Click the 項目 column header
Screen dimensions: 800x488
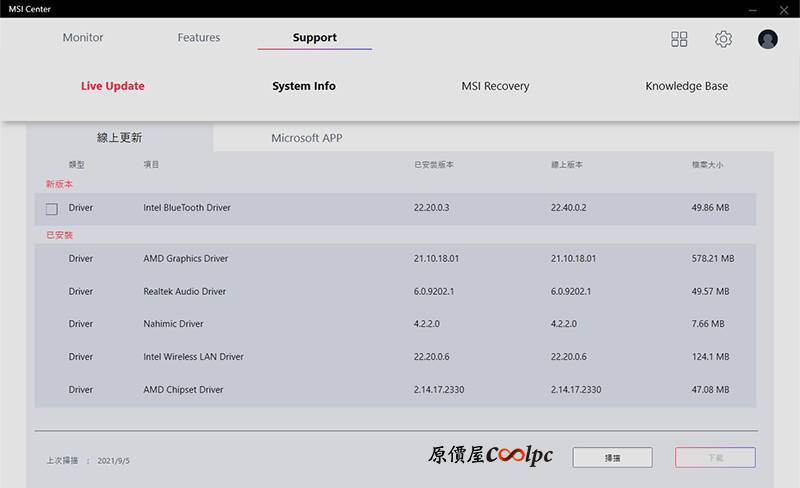151,164
